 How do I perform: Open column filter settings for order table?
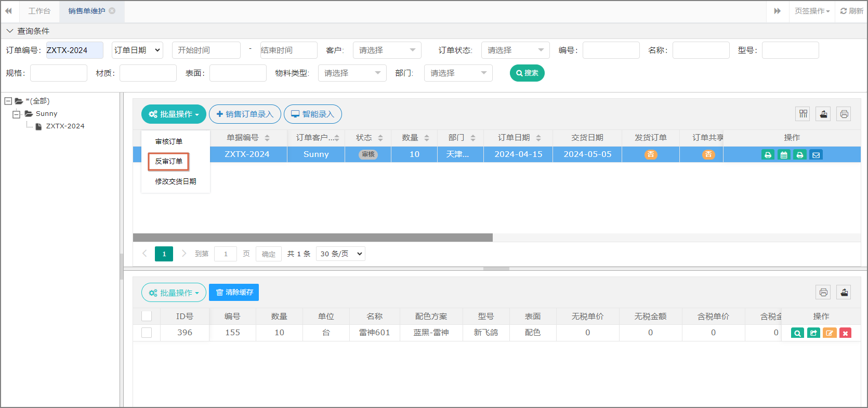(803, 114)
